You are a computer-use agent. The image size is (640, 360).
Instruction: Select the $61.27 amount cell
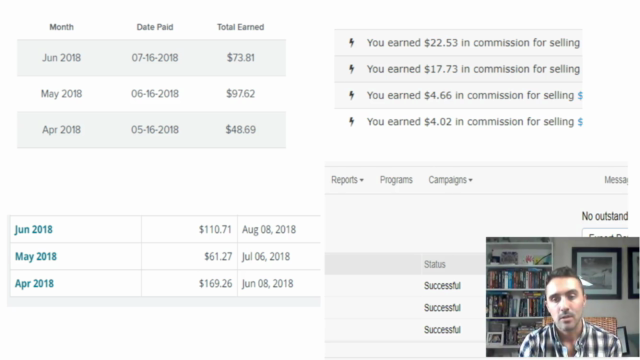coord(218,256)
